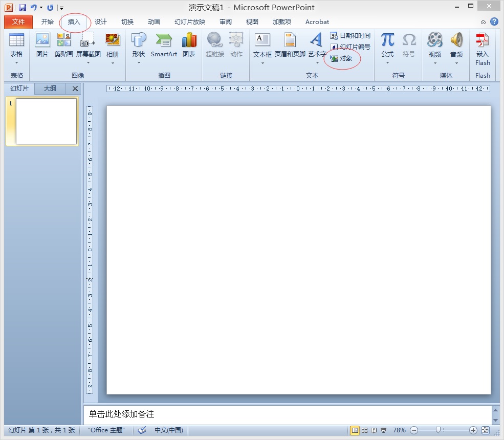
Task: Switch to the 设计 design ribbon tab
Action: click(x=101, y=22)
